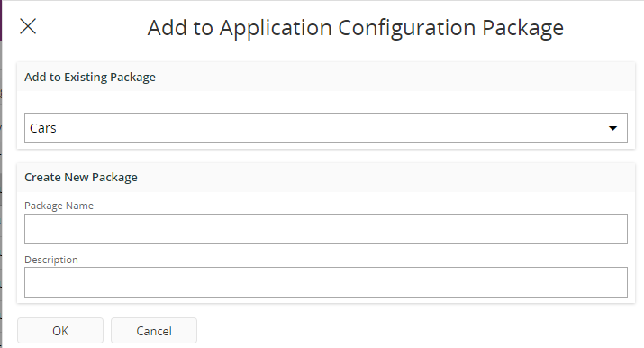The image size is (644, 348).
Task: Place cursor in the new package description box
Action: [326, 282]
